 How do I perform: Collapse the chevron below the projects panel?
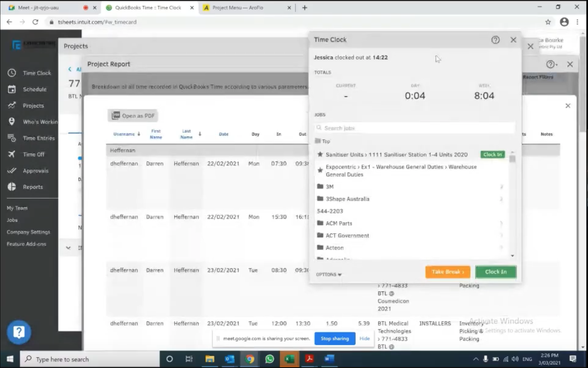coord(68,248)
